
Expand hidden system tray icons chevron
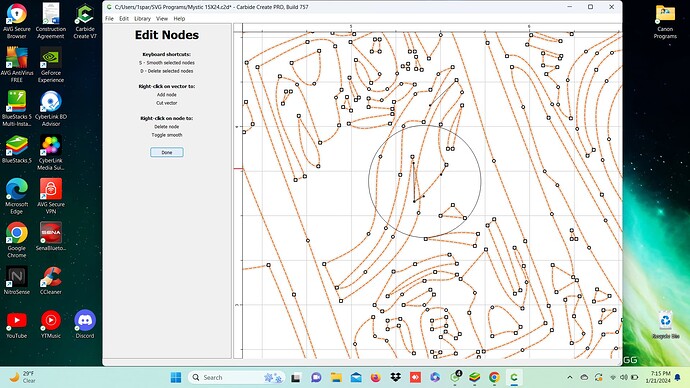click(x=570, y=377)
